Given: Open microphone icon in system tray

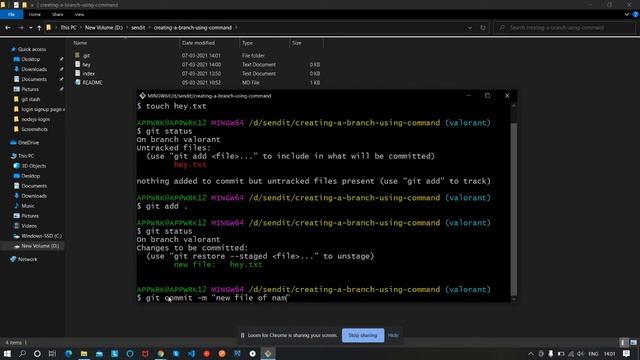Looking at the screenshot, I should tap(551, 354).
